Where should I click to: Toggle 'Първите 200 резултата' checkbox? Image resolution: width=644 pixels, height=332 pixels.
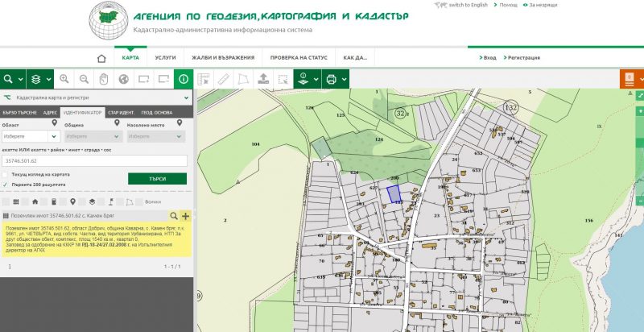point(6,184)
